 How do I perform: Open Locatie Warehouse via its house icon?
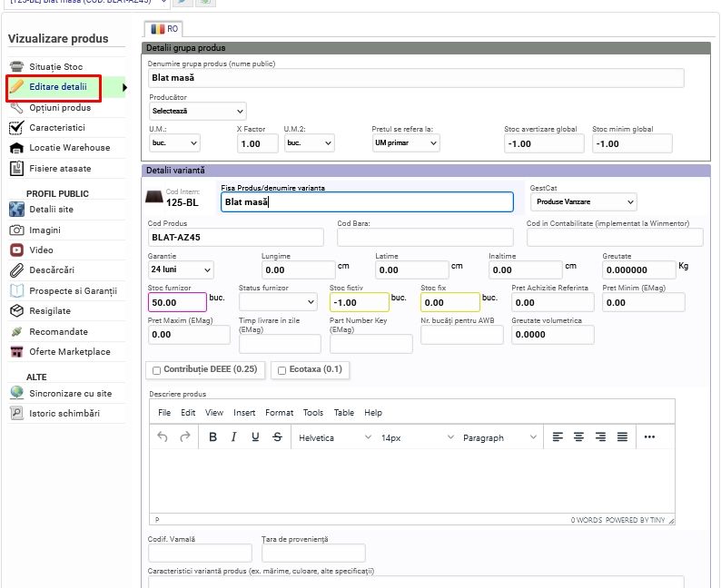coord(16,148)
